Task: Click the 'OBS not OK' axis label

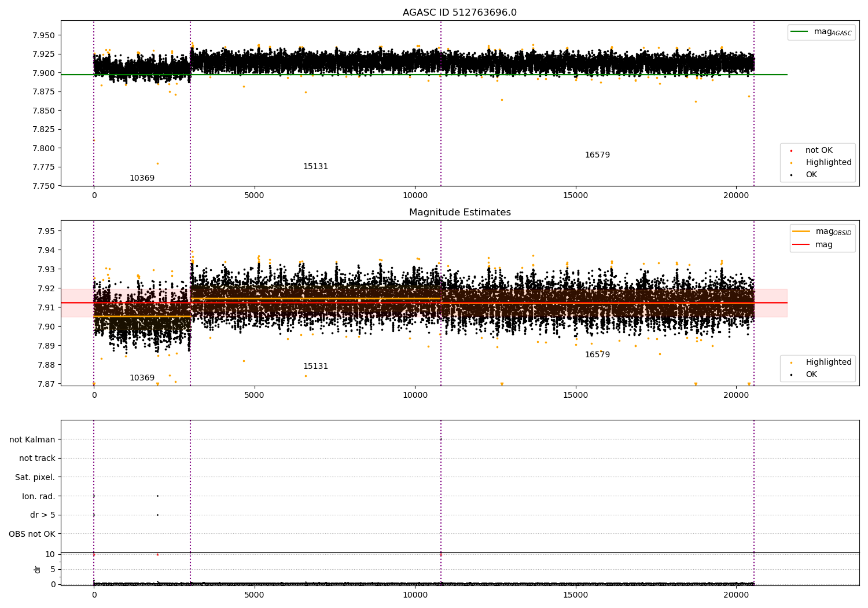Action: [x=32, y=534]
